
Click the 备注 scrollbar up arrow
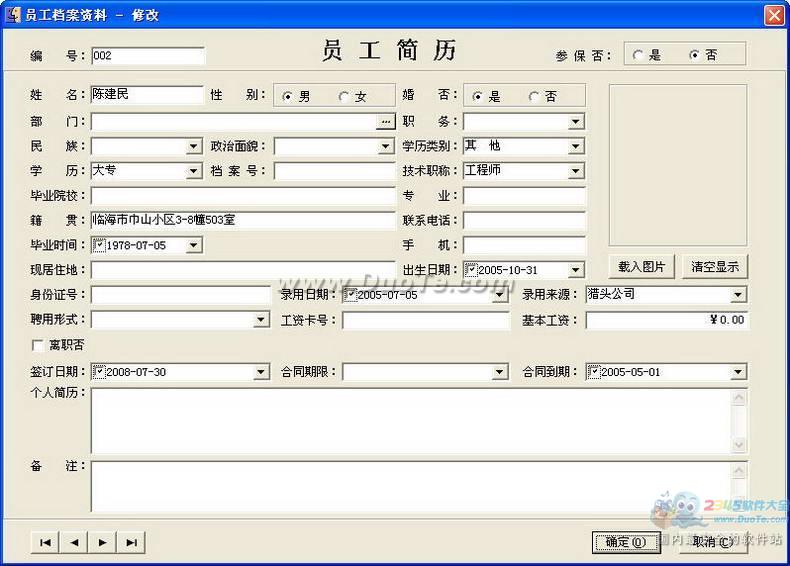[x=739, y=470]
